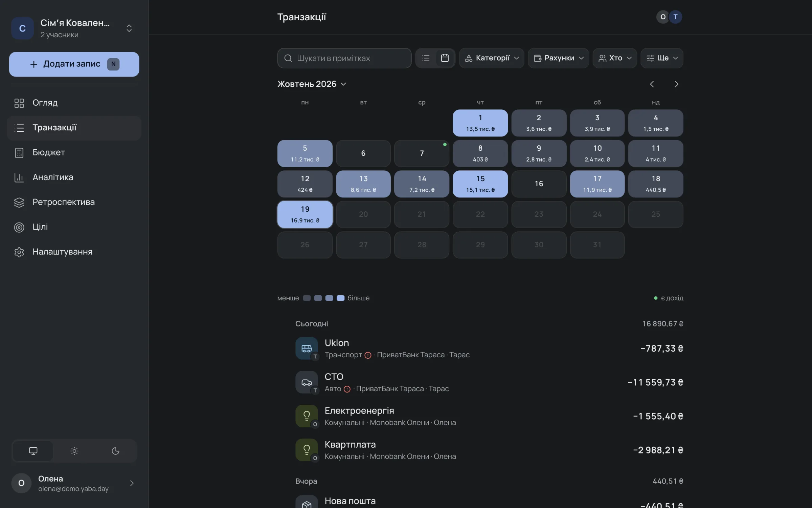The image size is (812, 508).
Task: Enable light theme sun icon
Action: click(x=74, y=451)
